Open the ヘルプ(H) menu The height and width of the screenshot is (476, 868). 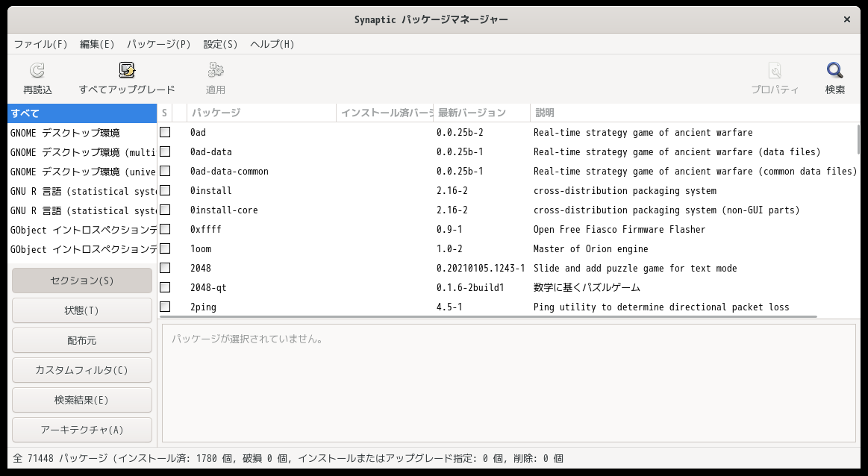(272, 44)
